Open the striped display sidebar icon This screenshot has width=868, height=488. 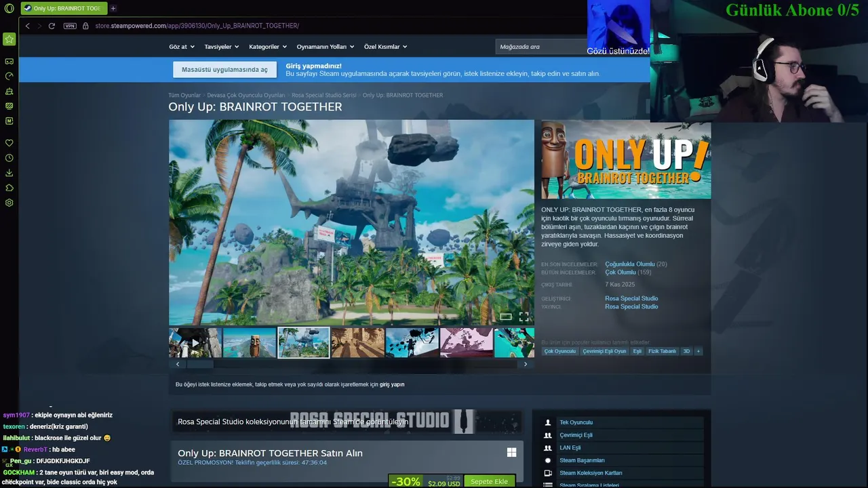pos(9,106)
